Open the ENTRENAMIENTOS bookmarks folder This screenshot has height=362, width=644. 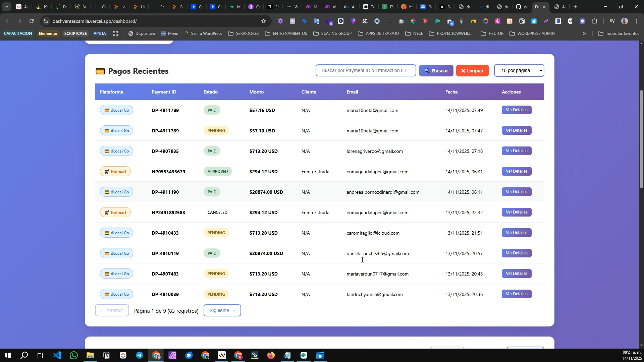coord(286,34)
